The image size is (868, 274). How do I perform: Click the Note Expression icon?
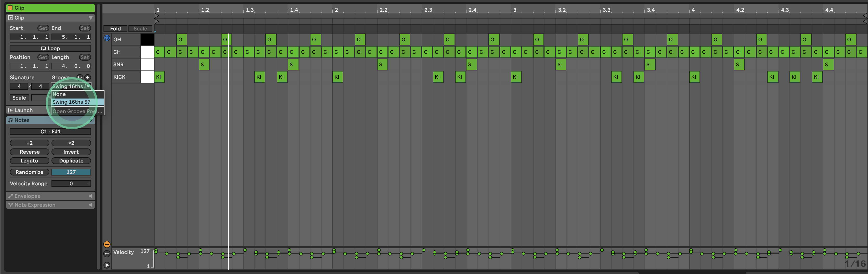click(11, 205)
